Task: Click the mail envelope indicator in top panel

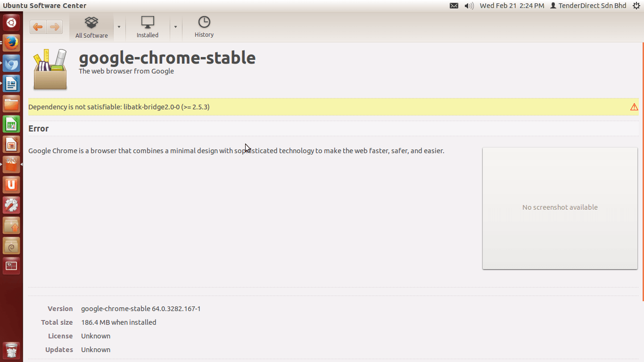Action: coord(454,6)
